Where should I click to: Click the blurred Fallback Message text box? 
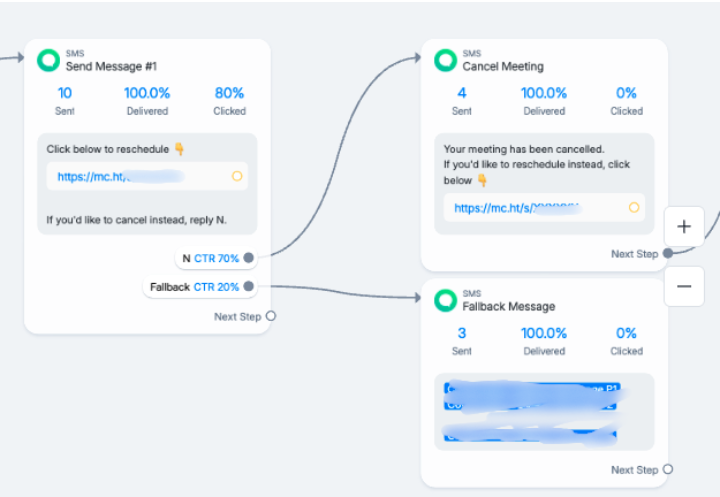tap(544, 412)
